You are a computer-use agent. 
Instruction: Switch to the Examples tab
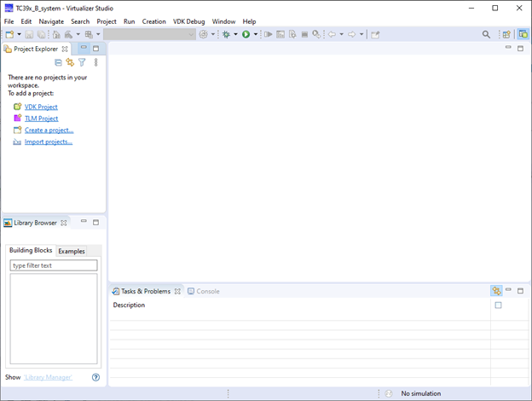(72, 252)
